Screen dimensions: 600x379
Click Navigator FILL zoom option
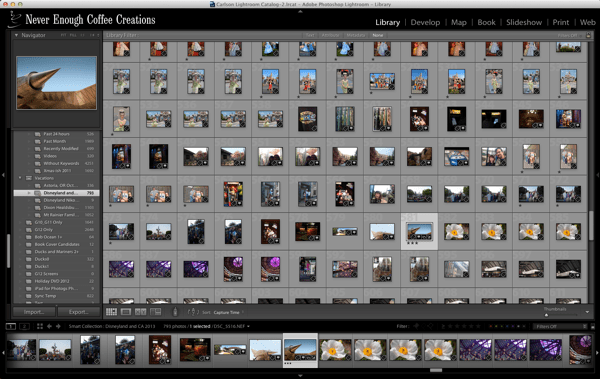[73, 35]
